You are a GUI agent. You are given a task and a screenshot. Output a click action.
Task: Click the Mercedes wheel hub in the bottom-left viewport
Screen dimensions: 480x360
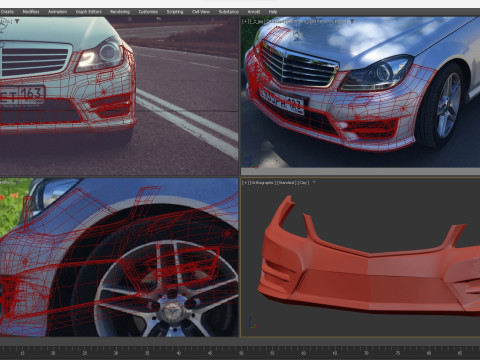click(x=174, y=313)
